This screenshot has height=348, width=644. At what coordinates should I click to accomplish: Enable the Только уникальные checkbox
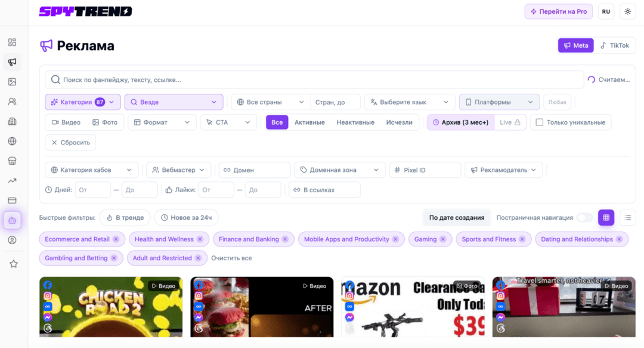click(x=539, y=122)
